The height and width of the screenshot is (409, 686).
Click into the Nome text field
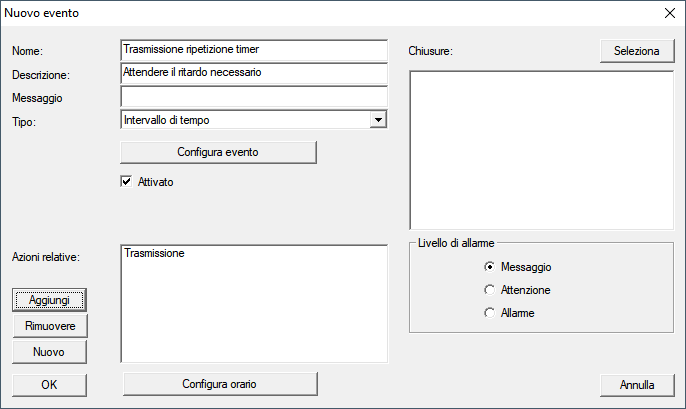[x=253, y=50]
